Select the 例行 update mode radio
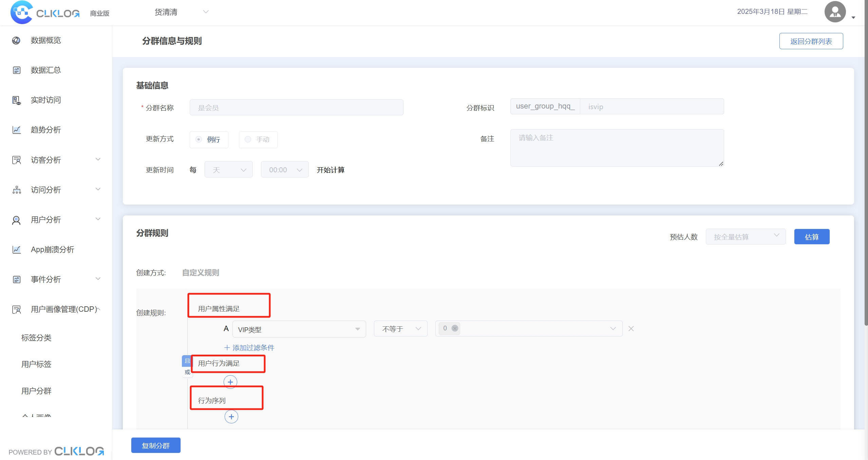 pos(199,139)
